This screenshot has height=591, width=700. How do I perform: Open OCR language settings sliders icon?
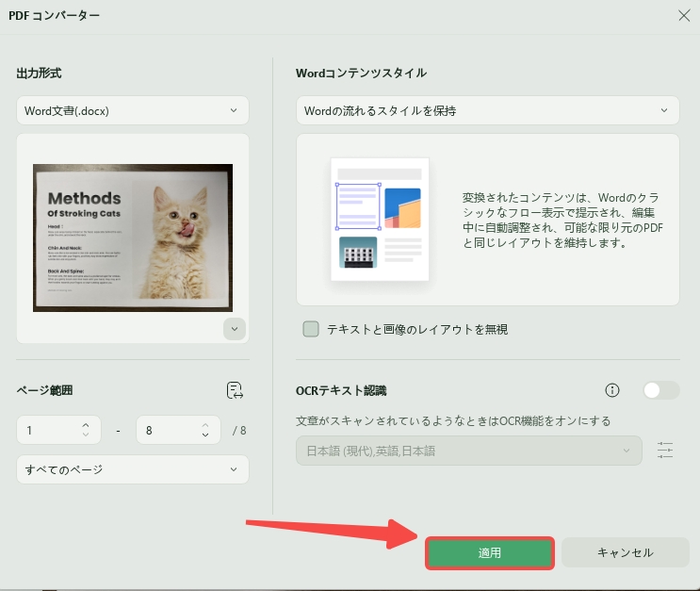tap(665, 450)
